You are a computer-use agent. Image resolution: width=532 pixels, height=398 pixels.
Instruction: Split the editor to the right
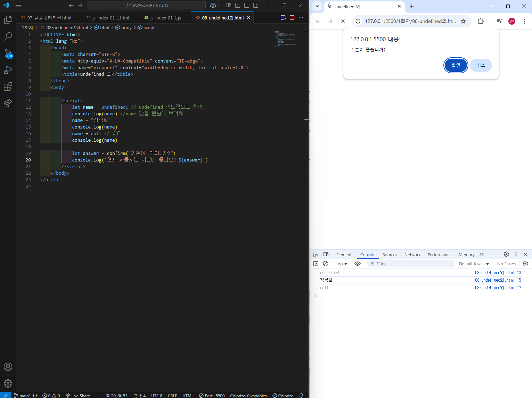pos(292,18)
